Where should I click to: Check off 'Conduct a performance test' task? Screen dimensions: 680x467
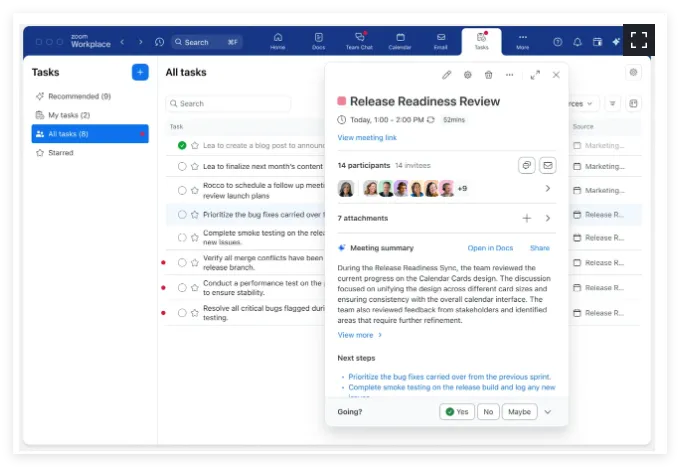[182, 287]
